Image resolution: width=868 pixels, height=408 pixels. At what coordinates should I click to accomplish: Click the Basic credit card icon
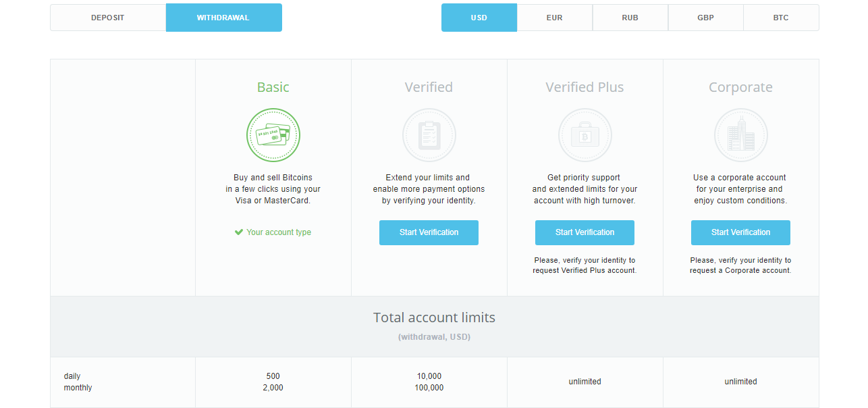coord(273,135)
